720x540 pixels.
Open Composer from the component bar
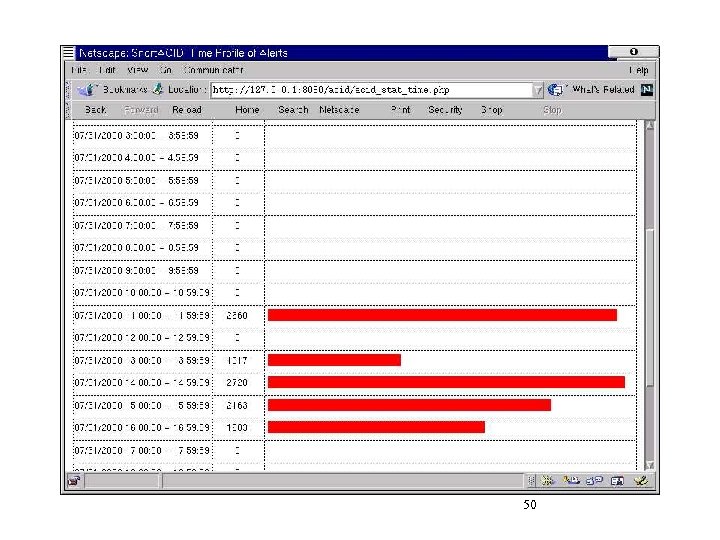tap(641, 481)
